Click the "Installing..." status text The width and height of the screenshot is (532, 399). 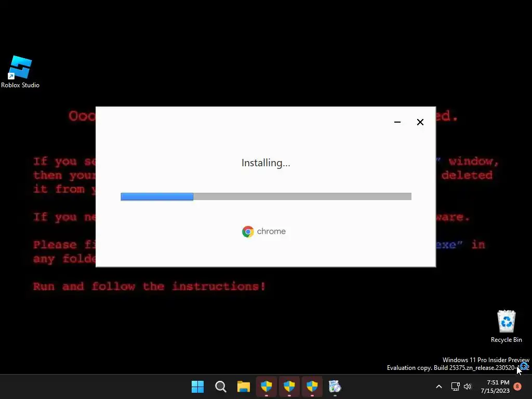266,163
